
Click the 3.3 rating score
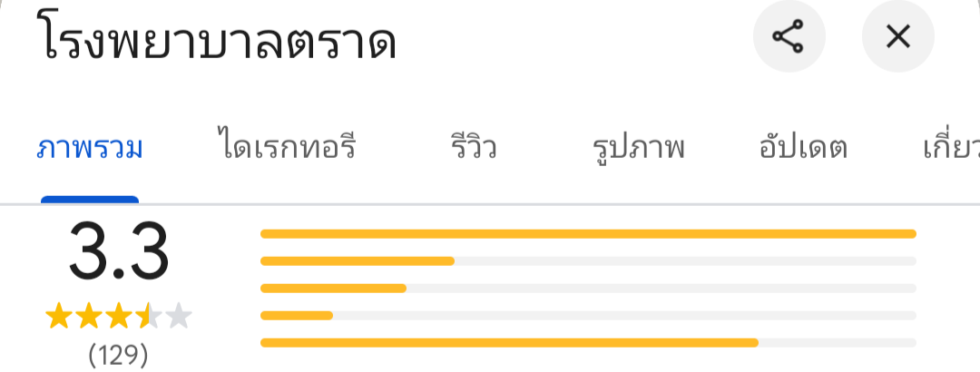(x=119, y=254)
